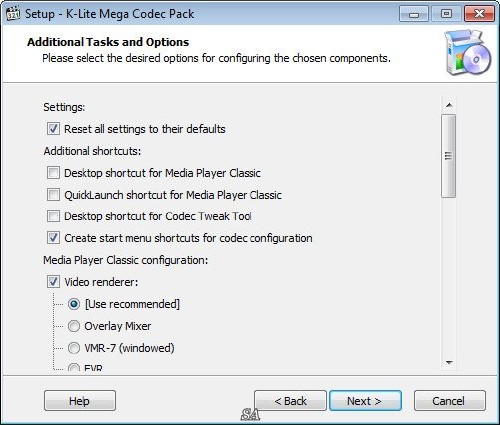Screen dimensions: 500x425
Task: Select Overlay Mixer video renderer
Action: click(74, 326)
